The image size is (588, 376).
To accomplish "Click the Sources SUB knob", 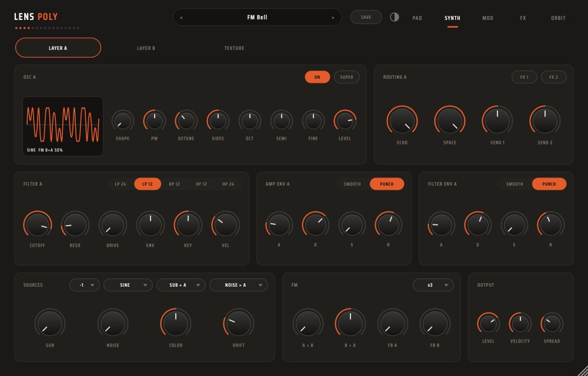I will click(x=50, y=324).
